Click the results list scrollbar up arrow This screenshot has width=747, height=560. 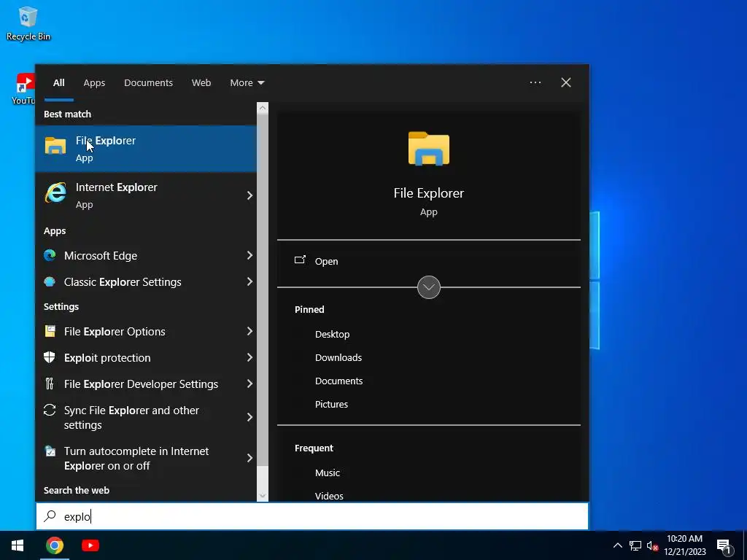(x=263, y=108)
